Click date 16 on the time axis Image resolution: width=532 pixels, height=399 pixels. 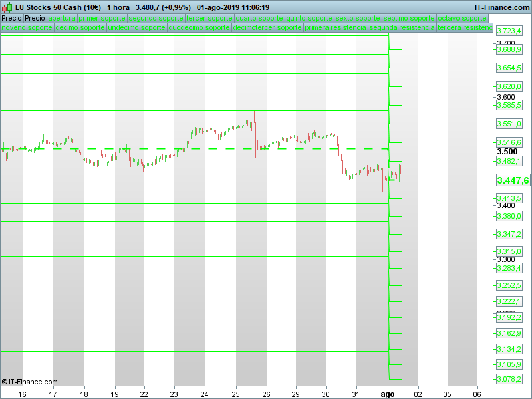(22, 394)
